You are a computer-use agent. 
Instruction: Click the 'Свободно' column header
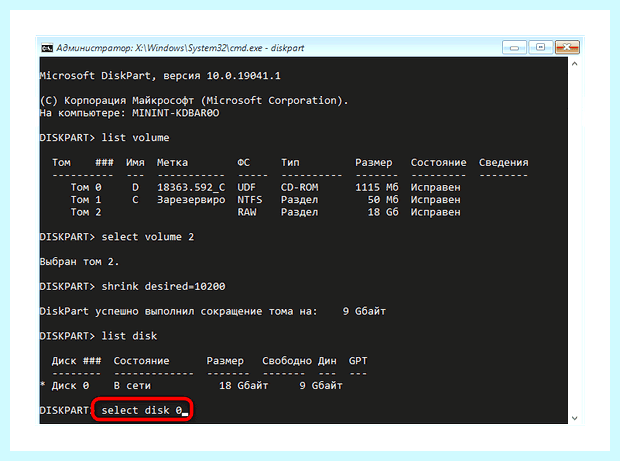287,361
